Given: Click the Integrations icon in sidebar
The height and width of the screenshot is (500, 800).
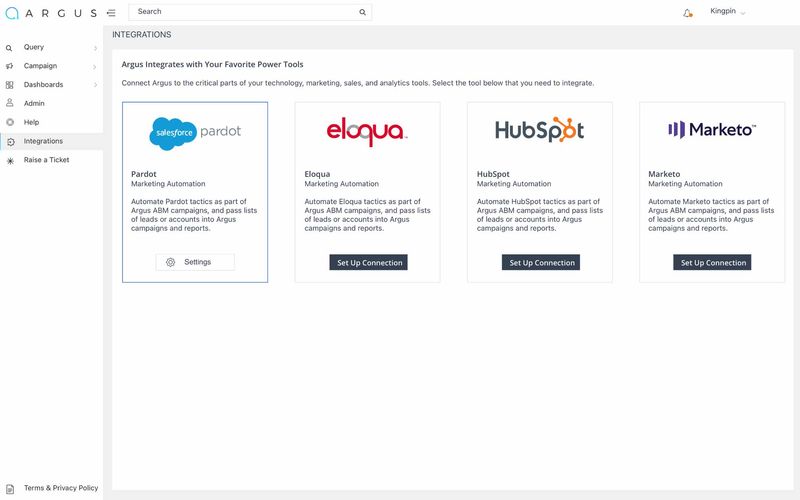Looking at the screenshot, I should click(11, 142).
